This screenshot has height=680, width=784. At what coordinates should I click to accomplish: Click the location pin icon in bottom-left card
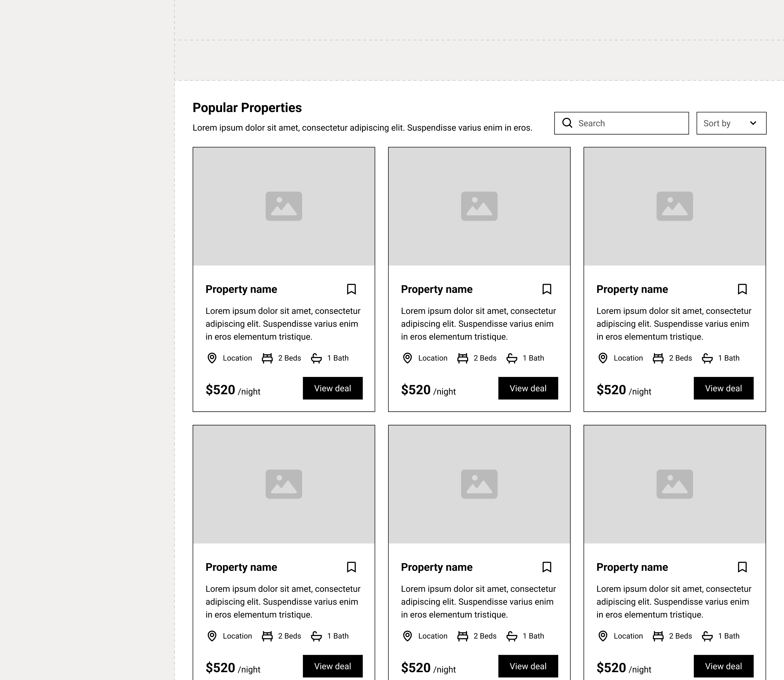point(212,635)
